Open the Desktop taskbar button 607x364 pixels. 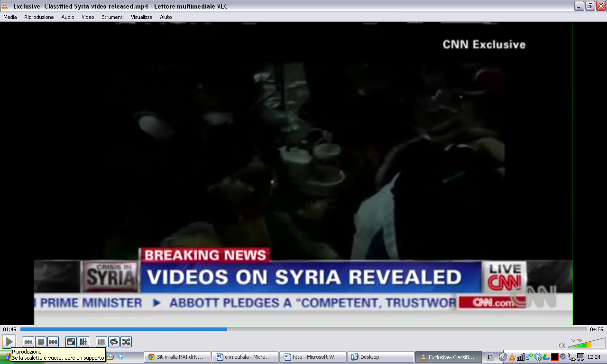point(380,357)
